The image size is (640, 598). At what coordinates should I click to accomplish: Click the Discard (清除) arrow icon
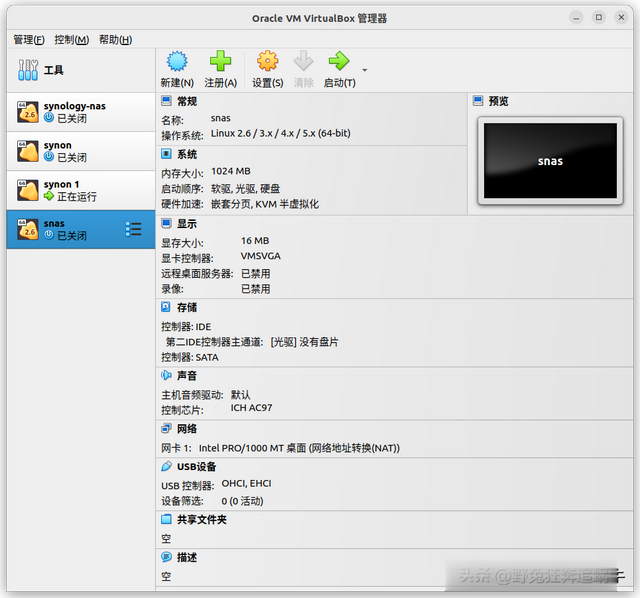[x=303, y=61]
